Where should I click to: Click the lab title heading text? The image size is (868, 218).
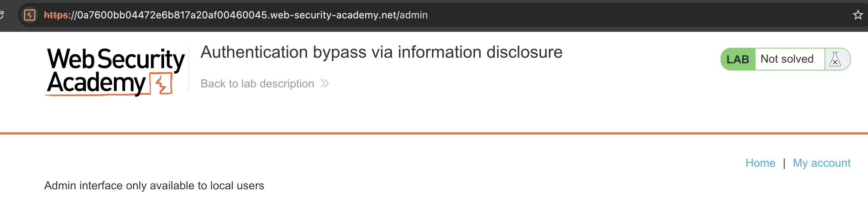pyautogui.click(x=381, y=52)
